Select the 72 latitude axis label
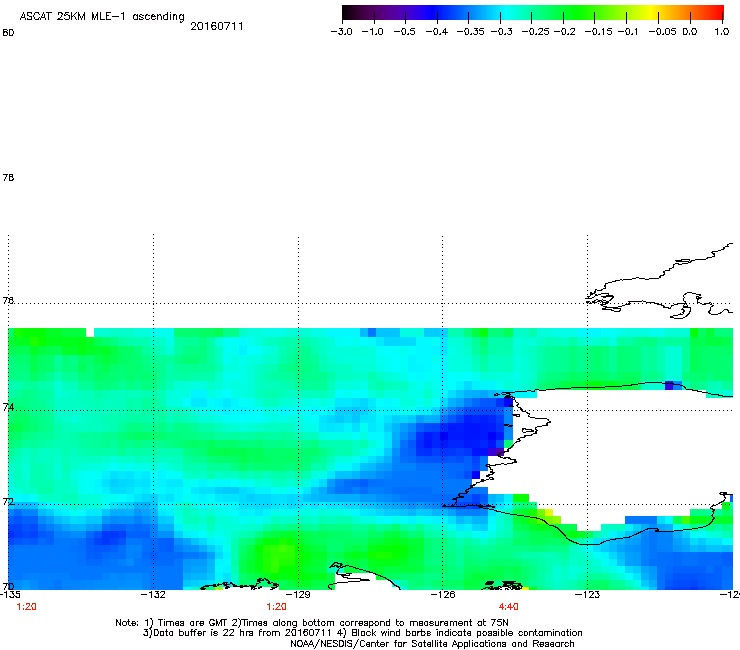The height and width of the screenshot is (650, 740). point(8,502)
